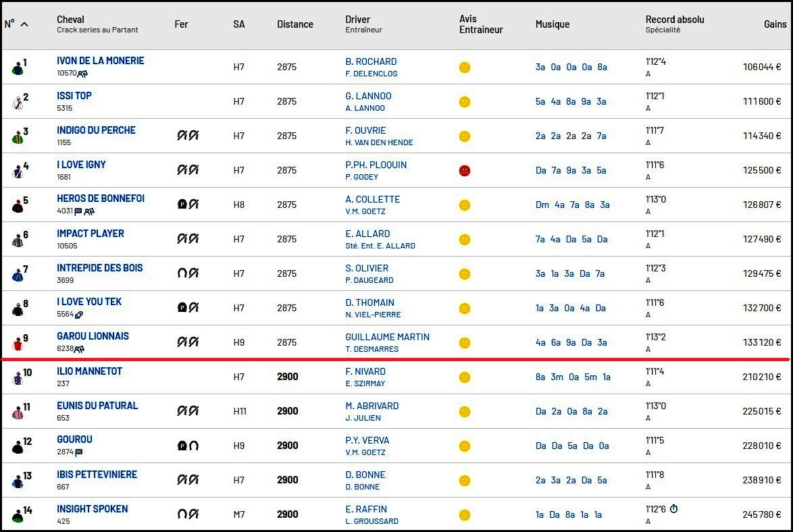Click the green jockey silk for horse number 14
Screen dimensions: 793x532
(x=18, y=516)
